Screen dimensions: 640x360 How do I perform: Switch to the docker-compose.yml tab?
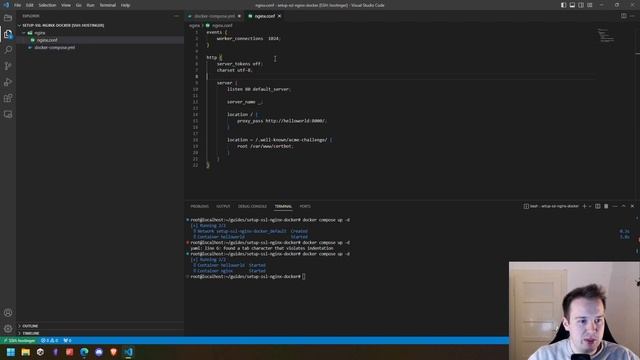click(x=215, y=16)
